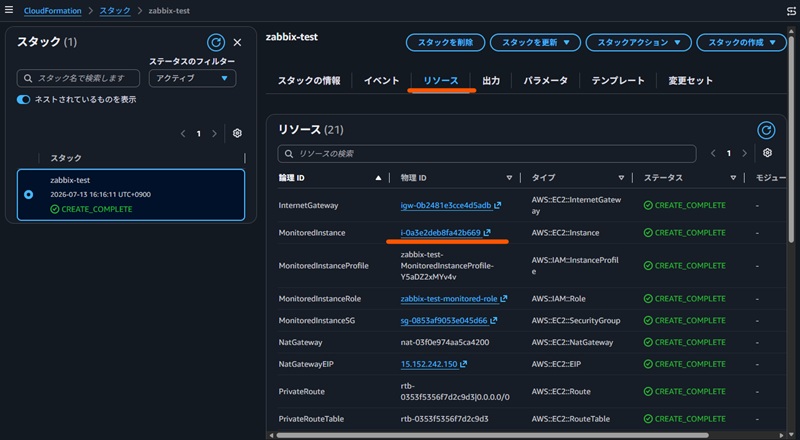Refresh the stacks list
The height and width of the screenshot is (440, 800).
pyautogui.click(x=216, y=42)
